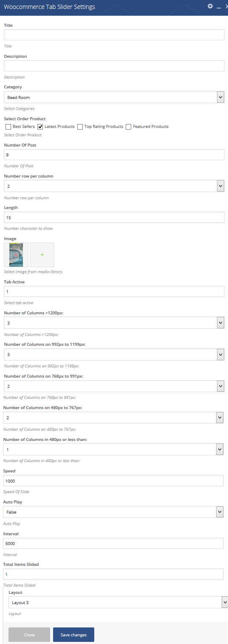This screenshot has height=644, width=228.
Task: Click the gray Close button
Action: click(29, 635)
